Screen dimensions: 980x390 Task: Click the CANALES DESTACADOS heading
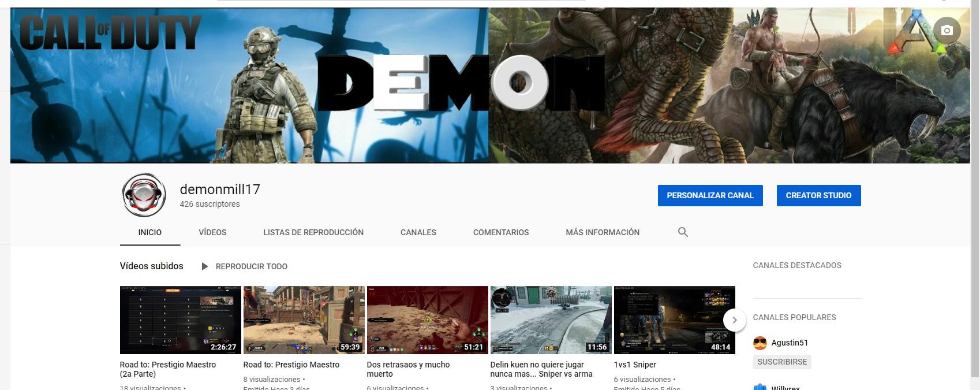[x=797, y=265]
